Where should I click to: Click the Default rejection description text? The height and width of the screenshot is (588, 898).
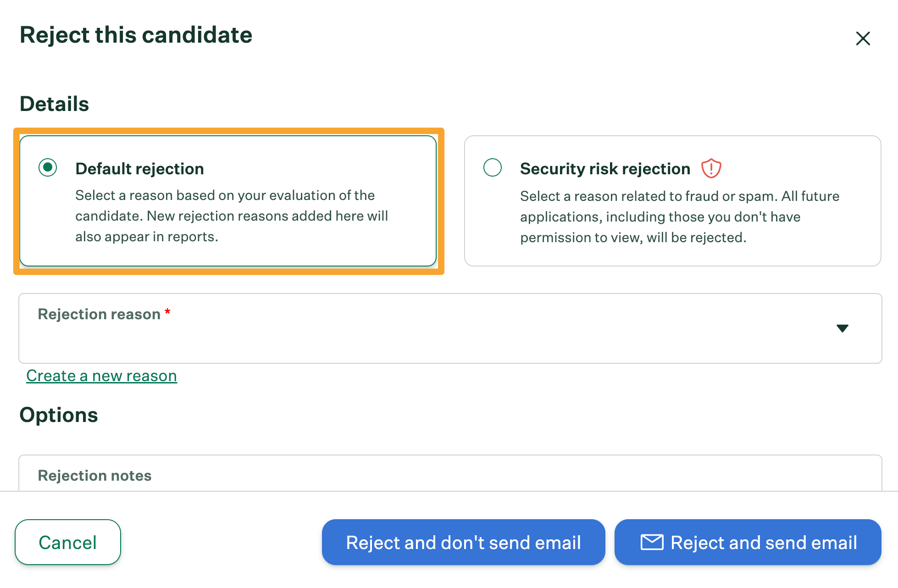coord(232,216)
